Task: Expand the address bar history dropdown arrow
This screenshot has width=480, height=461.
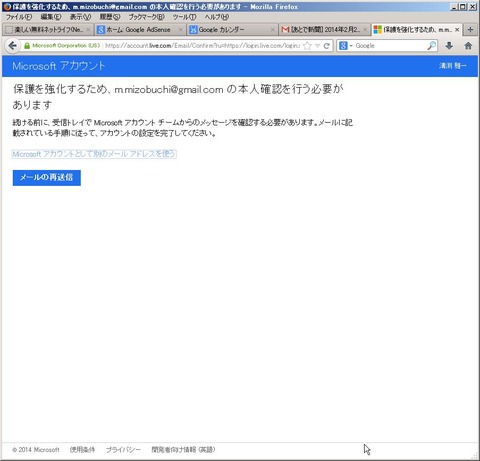Action: (x=318, y=46)
